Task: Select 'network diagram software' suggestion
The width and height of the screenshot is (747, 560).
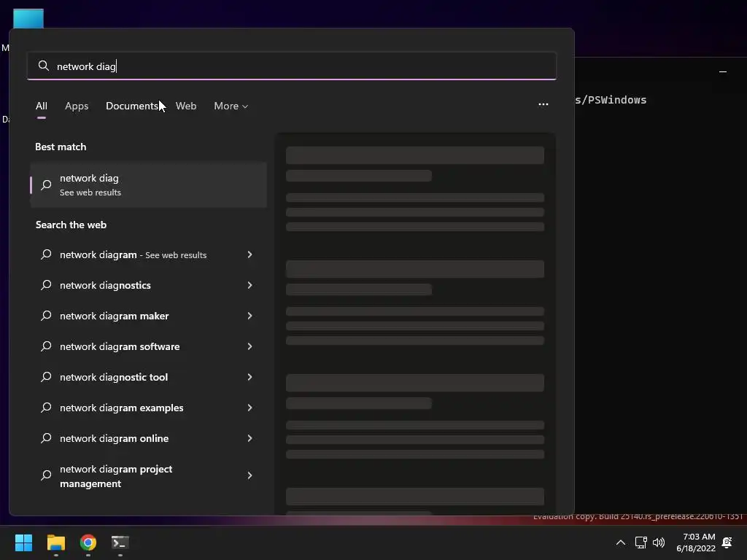Action: click(149, 346)
